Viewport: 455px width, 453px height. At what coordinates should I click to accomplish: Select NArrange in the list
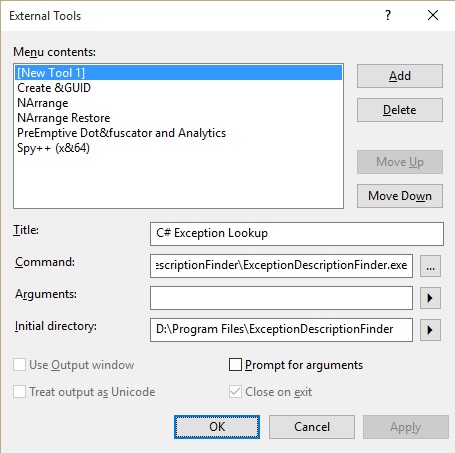coord(178,103)
